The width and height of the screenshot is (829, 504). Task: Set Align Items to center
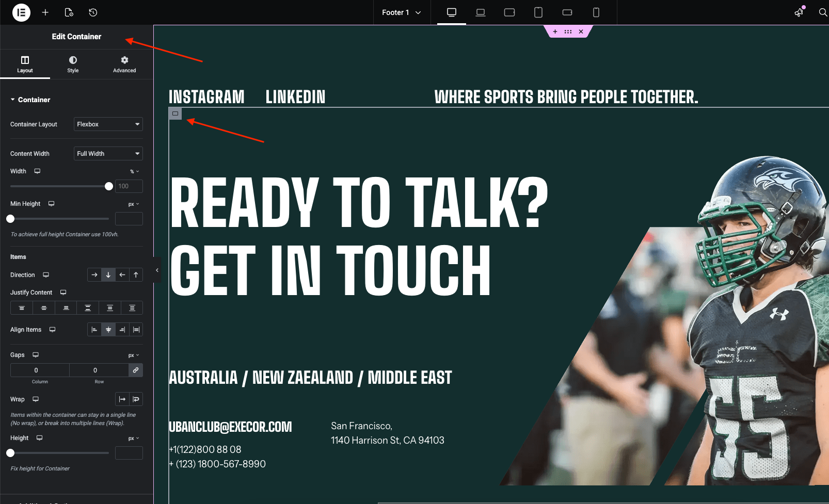click(x=108, y=330)
